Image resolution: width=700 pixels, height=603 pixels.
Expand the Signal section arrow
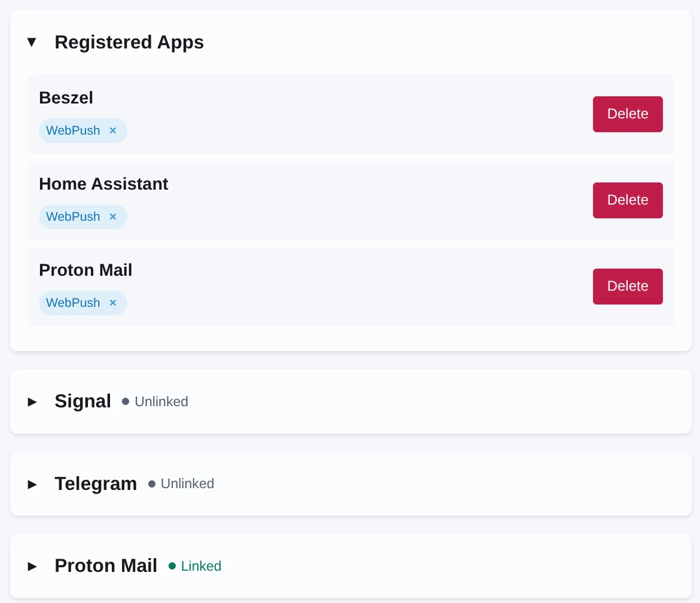click(32, 401)
